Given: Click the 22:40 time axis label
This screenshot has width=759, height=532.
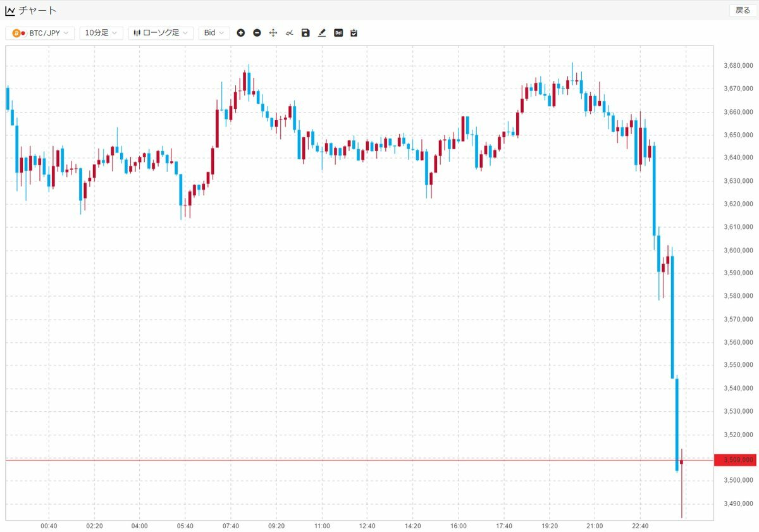Looking at the screenshot, I should 641,526.
